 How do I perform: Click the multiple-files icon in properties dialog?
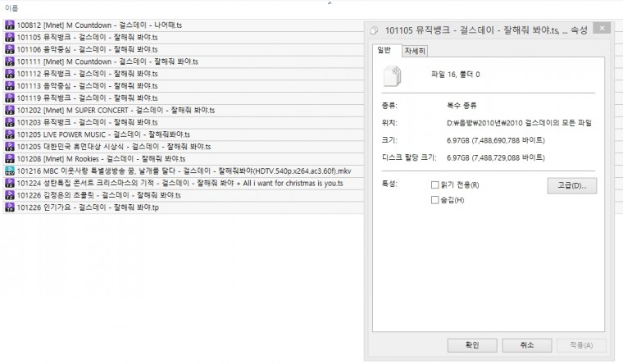(392, 75)
